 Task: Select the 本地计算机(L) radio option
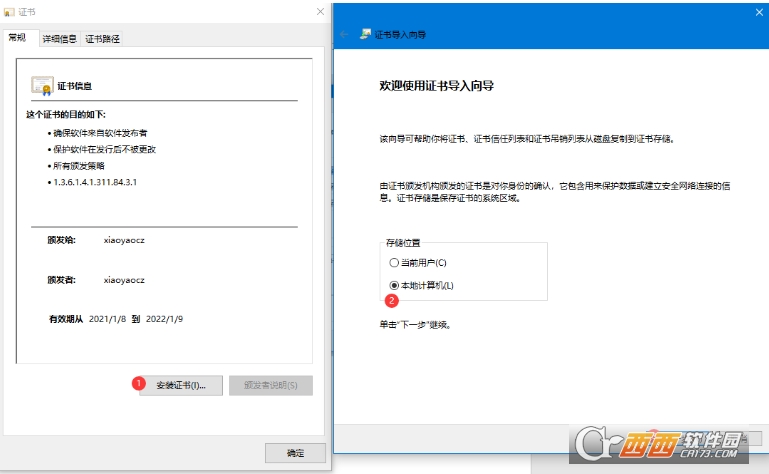click(394, 285)
